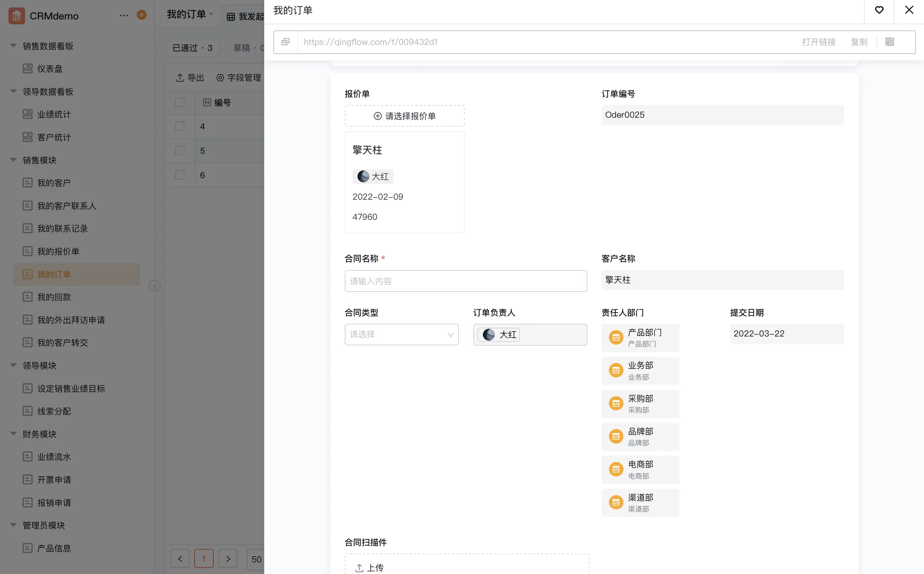Screen dimensions: 924x574
Task: Go to the next page arrow
Action: click(228, 558)
